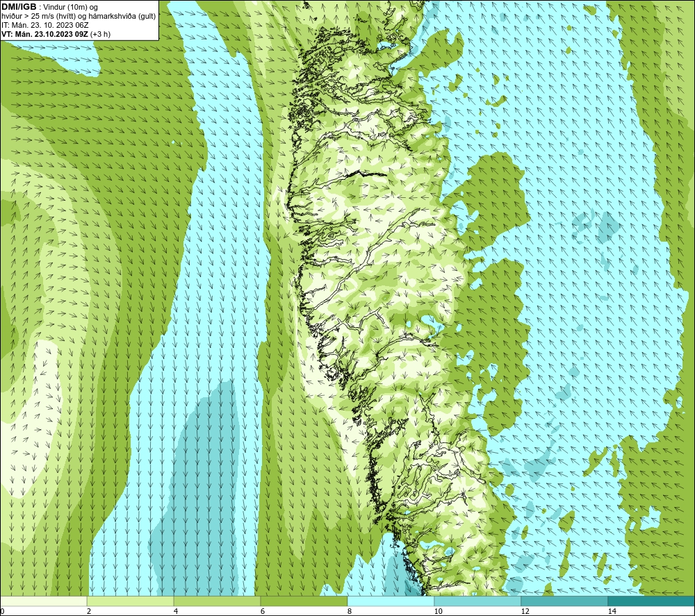Click the 10–12 m/s cyan swatch
The width and height of the screenshot is (695, 616).
pos(478,601)
